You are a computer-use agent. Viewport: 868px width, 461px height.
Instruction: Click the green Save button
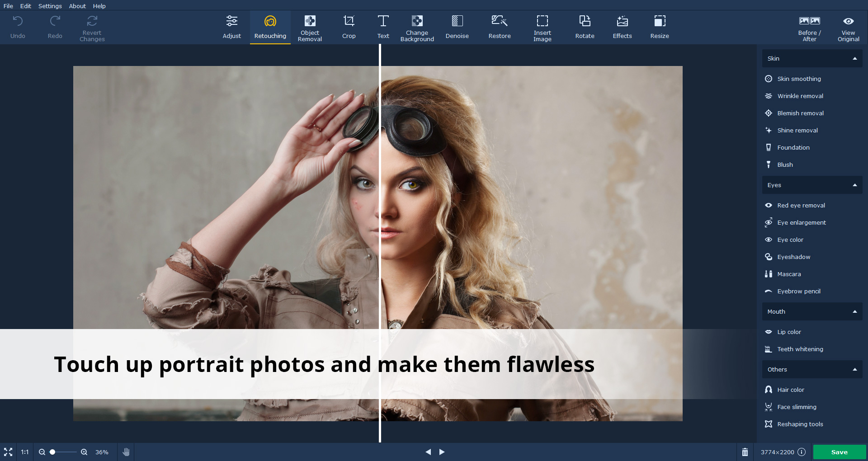839,452
